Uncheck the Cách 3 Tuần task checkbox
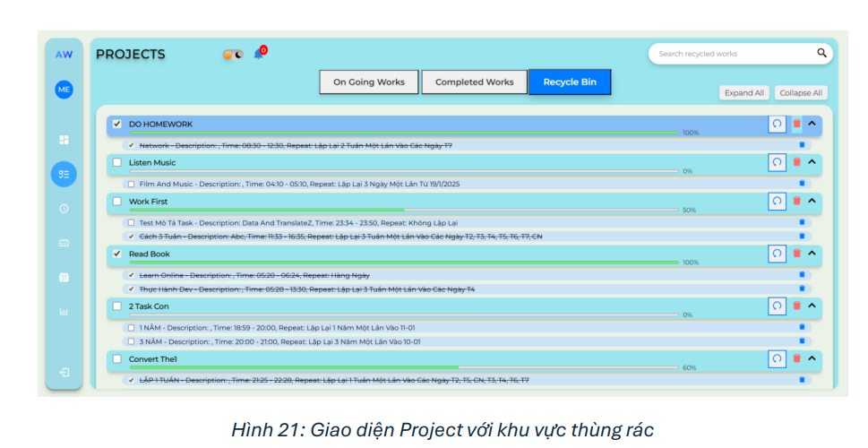868x448 pixels. tap(131, 237)
